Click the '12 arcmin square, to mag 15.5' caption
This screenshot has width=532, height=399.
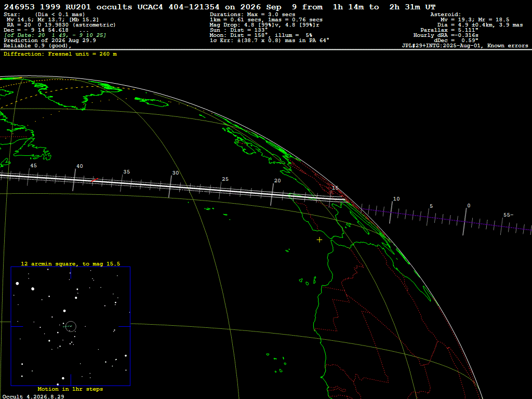point(70,263)
